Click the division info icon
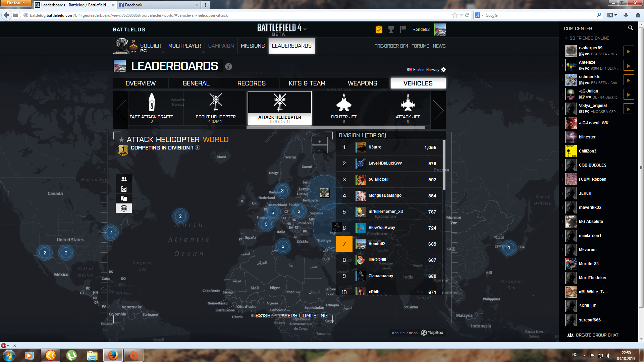Screen dimensions: 644x362 coord(198,147)
